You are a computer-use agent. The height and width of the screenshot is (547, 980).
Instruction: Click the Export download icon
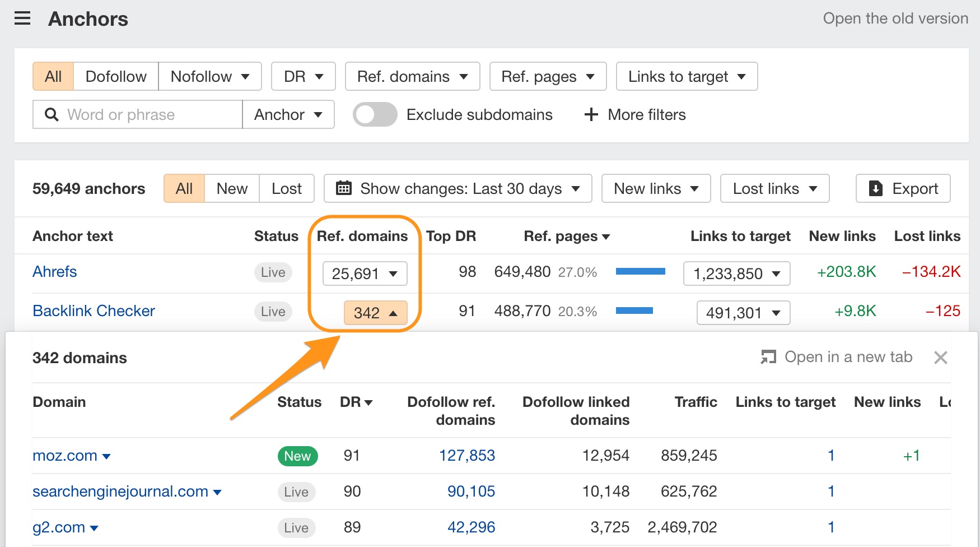(875, 189)
